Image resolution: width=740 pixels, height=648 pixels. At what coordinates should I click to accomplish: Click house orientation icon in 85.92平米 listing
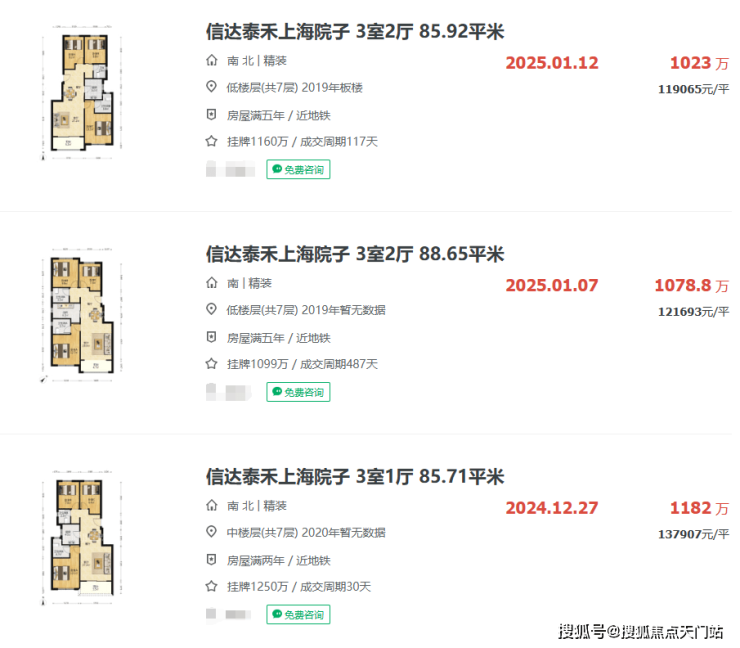211,60
